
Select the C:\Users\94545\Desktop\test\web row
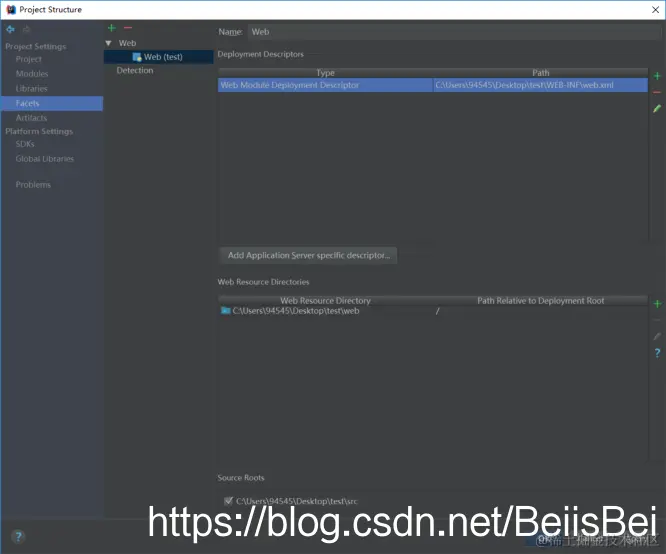[433, 311]
